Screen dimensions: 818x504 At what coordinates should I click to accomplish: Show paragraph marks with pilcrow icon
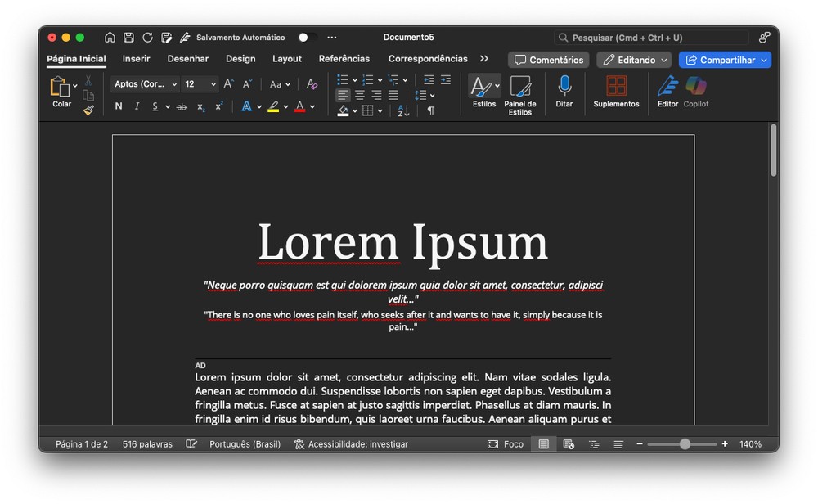pos(430,110)
